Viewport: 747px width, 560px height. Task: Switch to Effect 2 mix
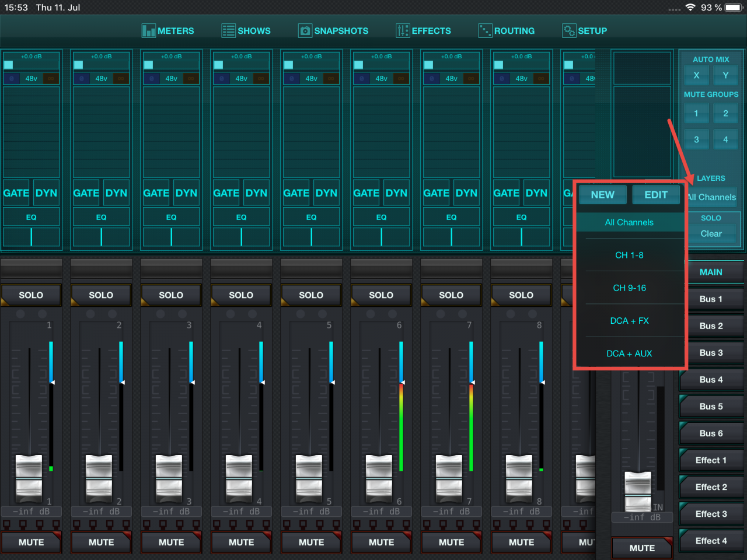(x=711, y=487)
